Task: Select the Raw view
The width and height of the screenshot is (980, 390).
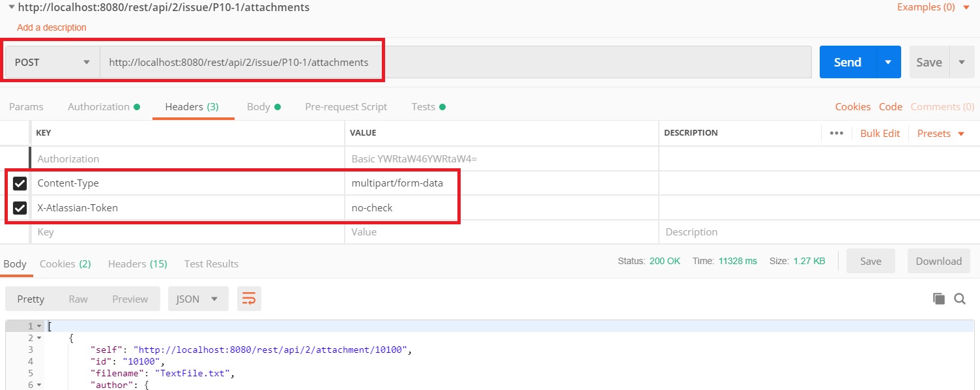Action: [x=78, y=299]
